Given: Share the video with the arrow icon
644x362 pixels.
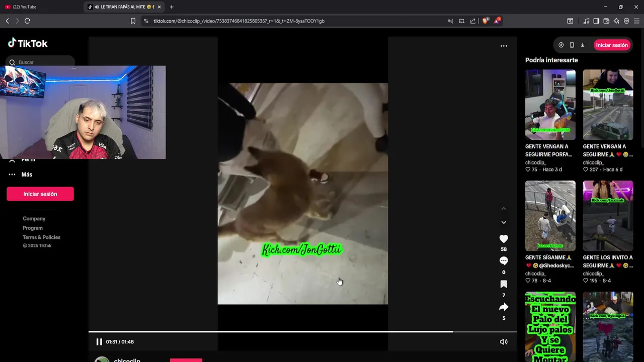Looking at the screenshot, I should click(x=504, y=307).
